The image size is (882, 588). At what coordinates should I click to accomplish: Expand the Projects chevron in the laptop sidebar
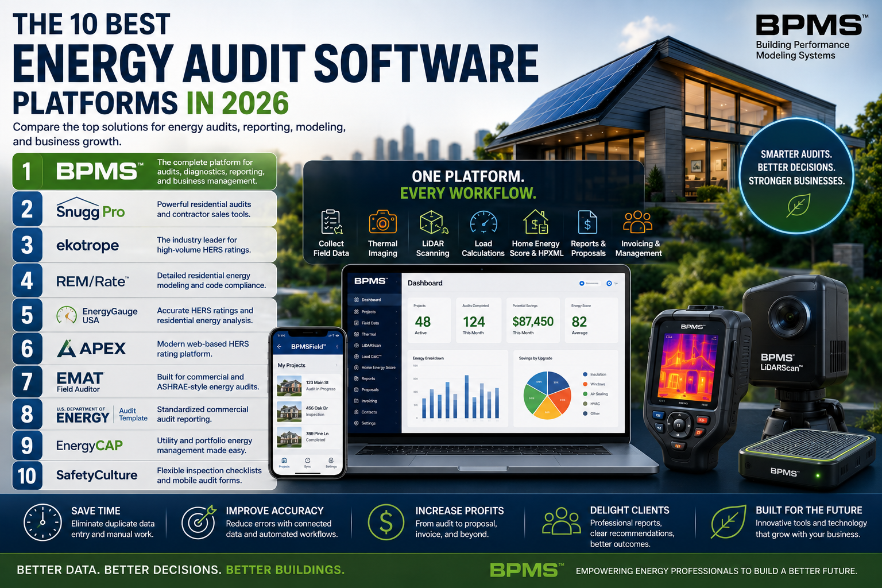(x=396, y=312)
